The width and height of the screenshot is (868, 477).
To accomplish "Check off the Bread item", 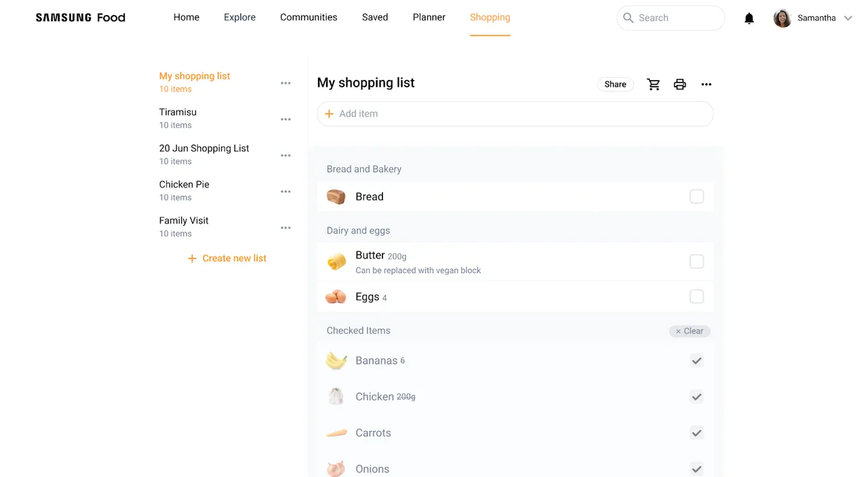I will [696, 196].
